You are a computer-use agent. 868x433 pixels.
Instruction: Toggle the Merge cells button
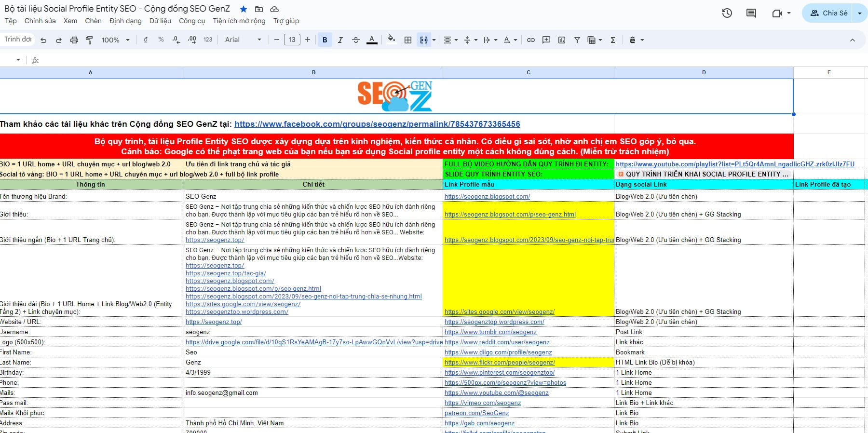pyautogui.click(x=424, y=40)
